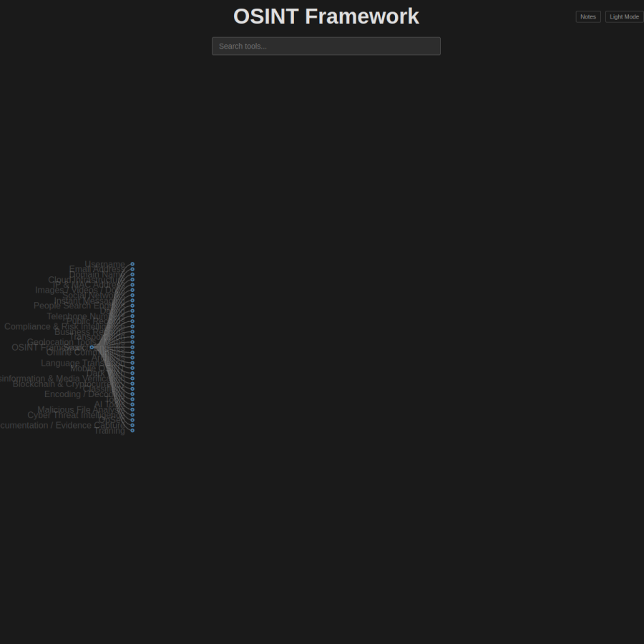Expand the Documentation / Evidence Capture node
644x644 pixels.
coord(132,425)
